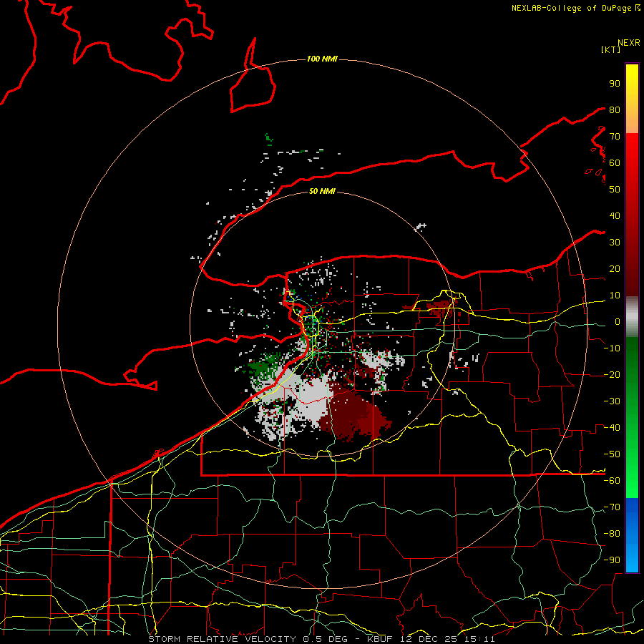
Task: Pick the bright green band of color bar
Action: (x=632, y=472)
